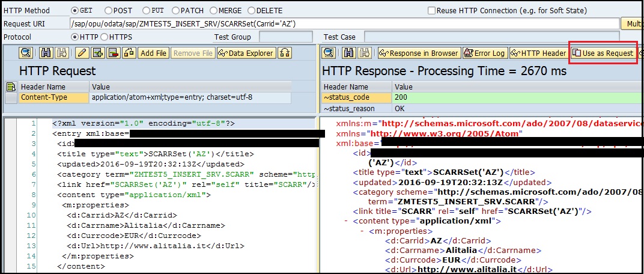This screenshot has height=274, width=644.
Task: Click the icon left of Add File
Action: 129,53
